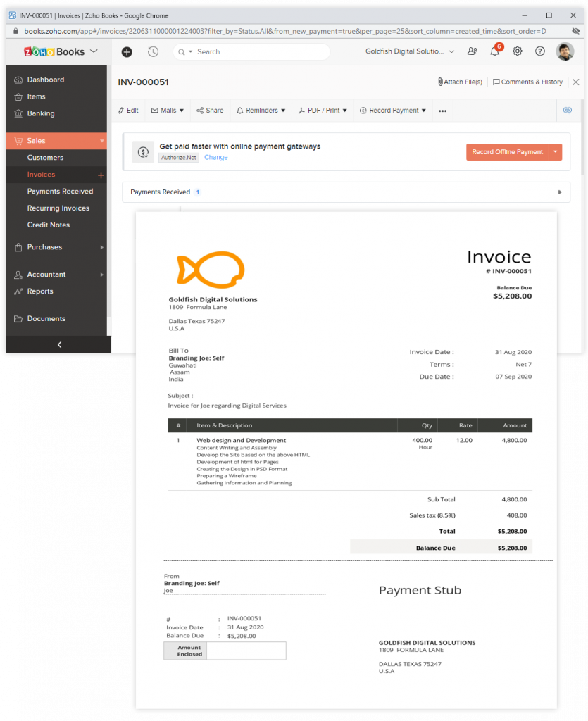Open the Record Payment dropdown
This screenshot has width=588, height=721.
point(393,111)
